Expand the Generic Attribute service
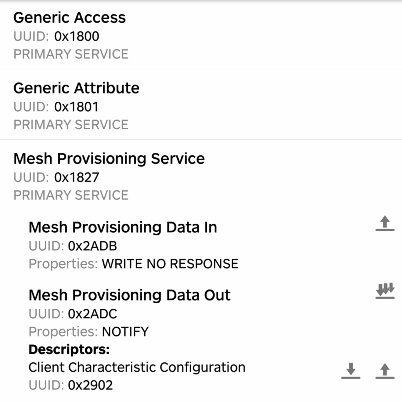The image size is (402, 402). tap(201, 106)
